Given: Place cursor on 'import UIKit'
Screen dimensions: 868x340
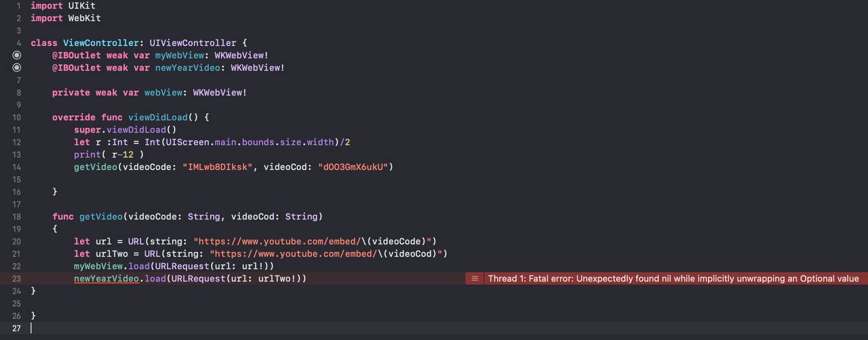Looking at the screenshot, I should coord(63,5).
